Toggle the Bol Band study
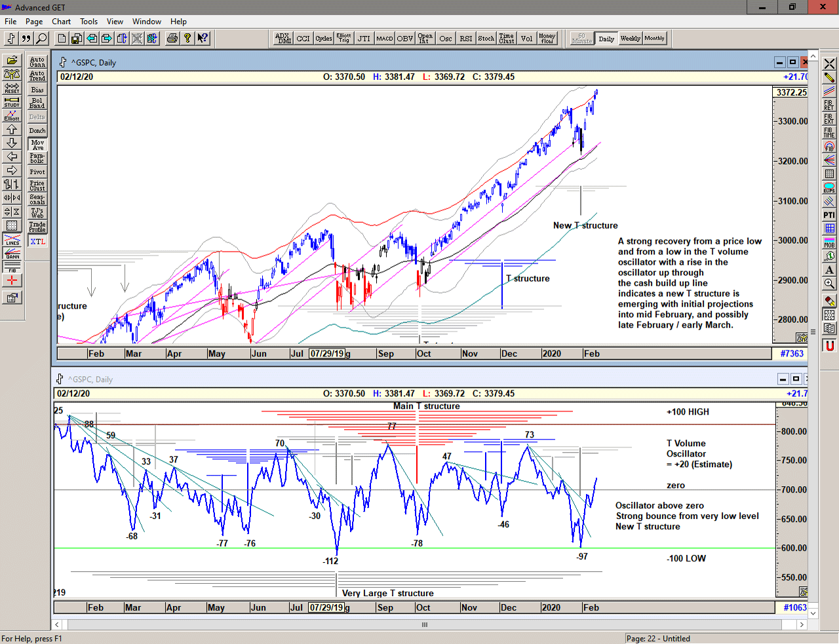839x644 pixels. (x=37, y=104)
